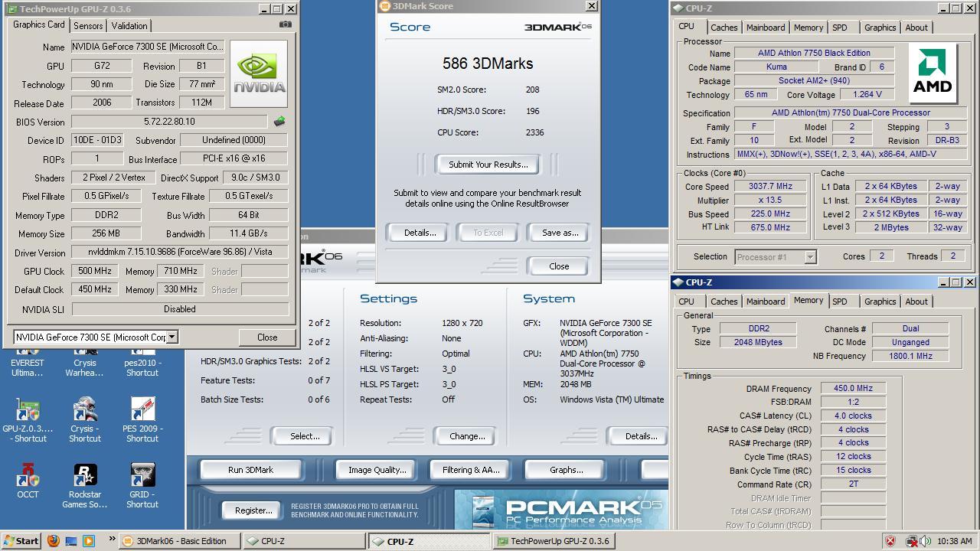
Task: Open Filtering & AA options
Action: [471, 470]
